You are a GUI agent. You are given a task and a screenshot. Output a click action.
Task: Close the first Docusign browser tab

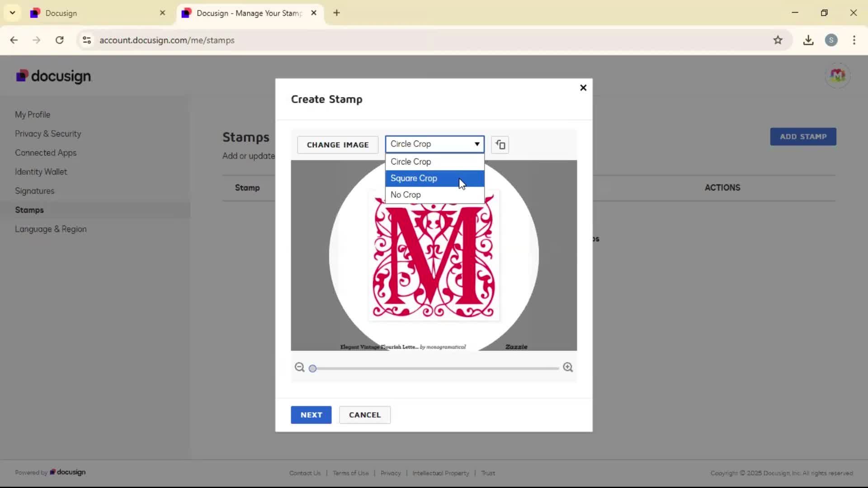pos(163,13)
